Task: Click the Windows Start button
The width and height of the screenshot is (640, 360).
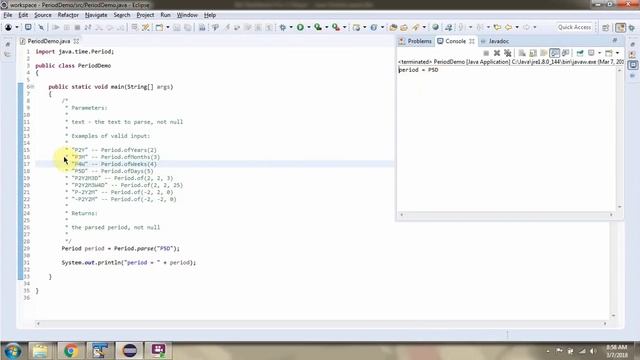Action: [13, 351]
